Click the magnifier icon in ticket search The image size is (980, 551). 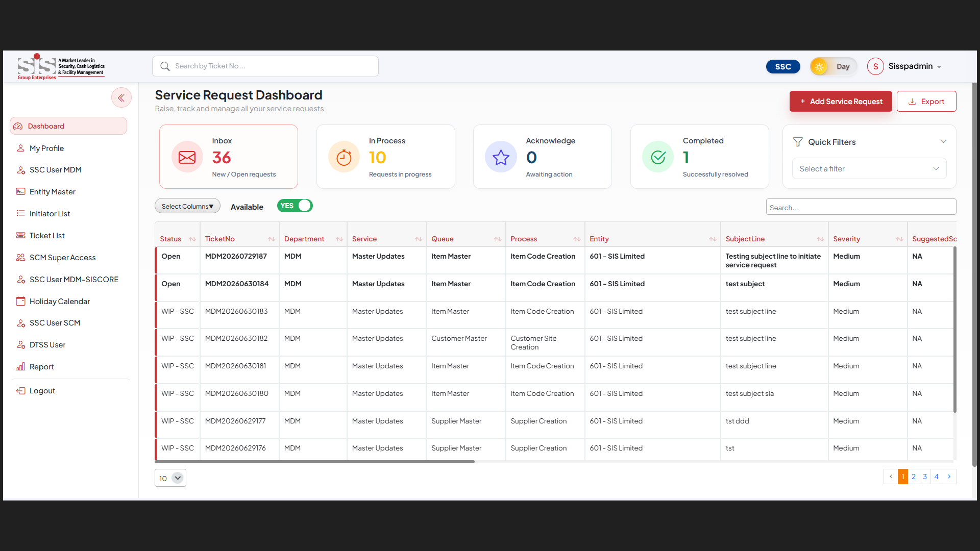coord(165,66)
